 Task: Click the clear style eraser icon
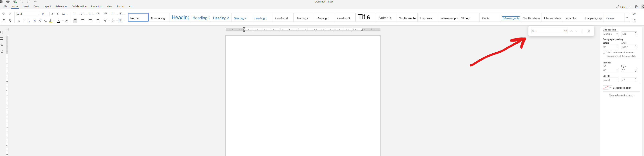tap(66, 21)
